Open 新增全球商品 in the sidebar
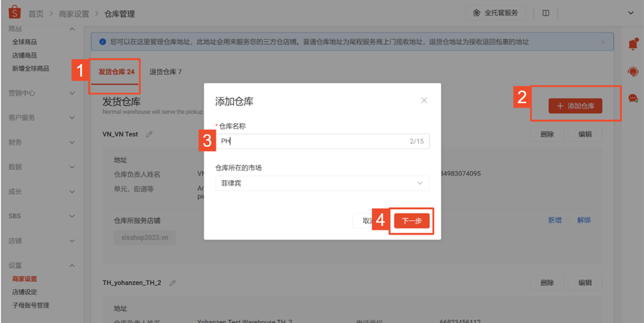Image resolution: width=644 pixels, height=323 pixels. 30,68
